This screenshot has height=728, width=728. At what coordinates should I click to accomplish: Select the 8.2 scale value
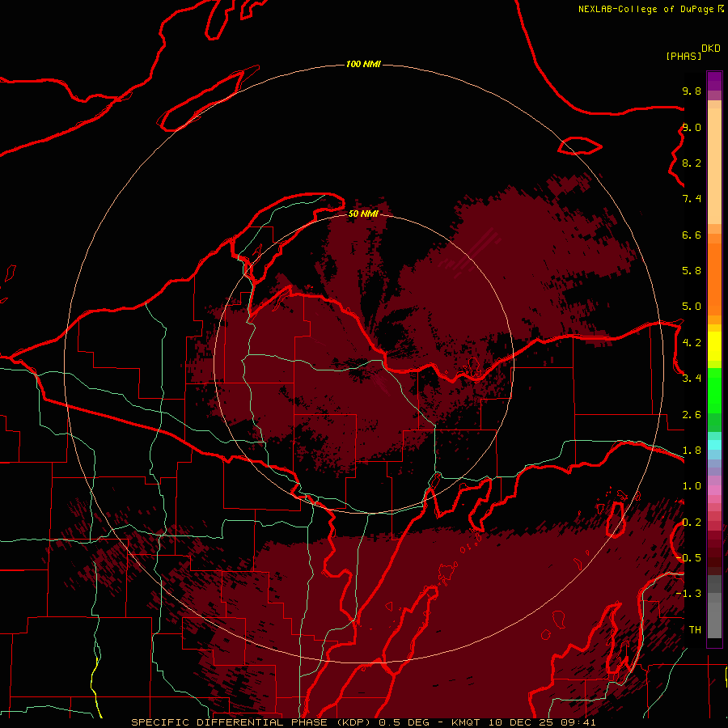[692, 163]
